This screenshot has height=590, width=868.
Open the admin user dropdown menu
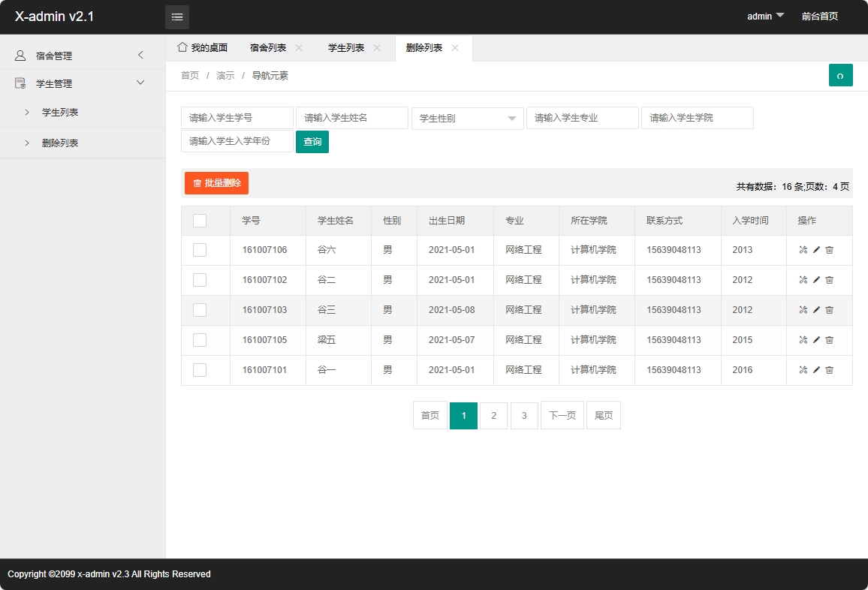pyautogui.click(x=765, y=17)
